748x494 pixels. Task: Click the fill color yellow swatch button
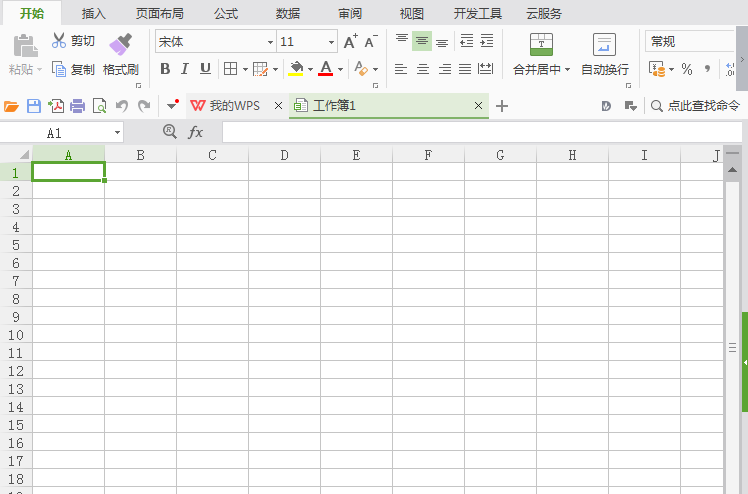pyautogui.click(x=296, y=69)
